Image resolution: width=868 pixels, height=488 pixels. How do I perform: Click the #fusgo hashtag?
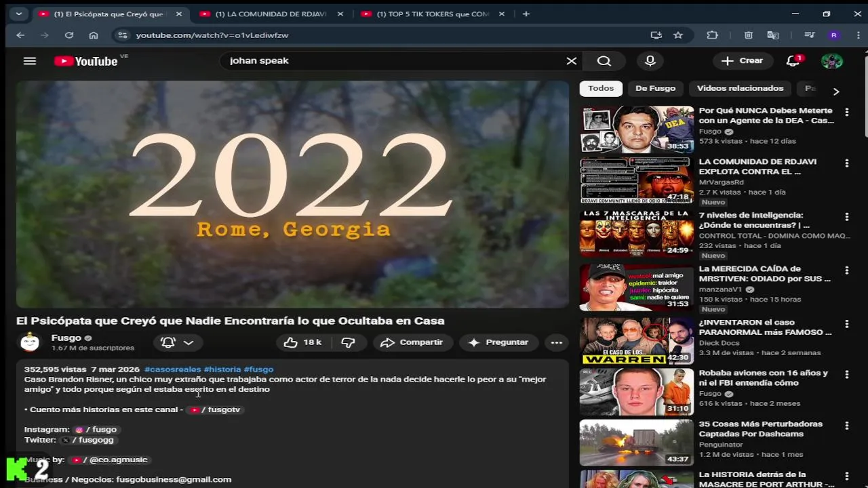pos(258,369)
